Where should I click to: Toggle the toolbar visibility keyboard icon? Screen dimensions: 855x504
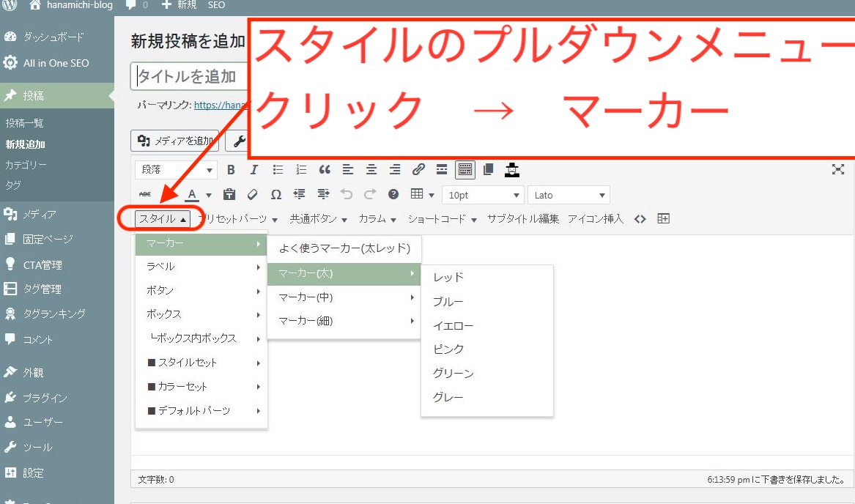tap(464, 170)
